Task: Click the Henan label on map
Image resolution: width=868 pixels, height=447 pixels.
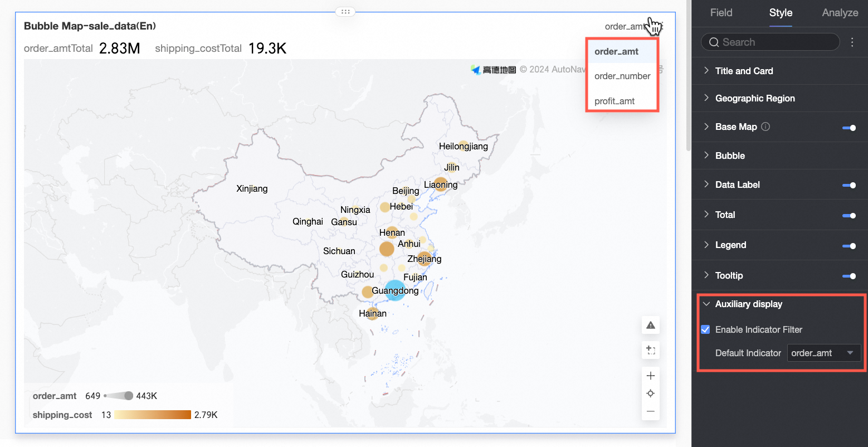Action: (x=392, y=232)
